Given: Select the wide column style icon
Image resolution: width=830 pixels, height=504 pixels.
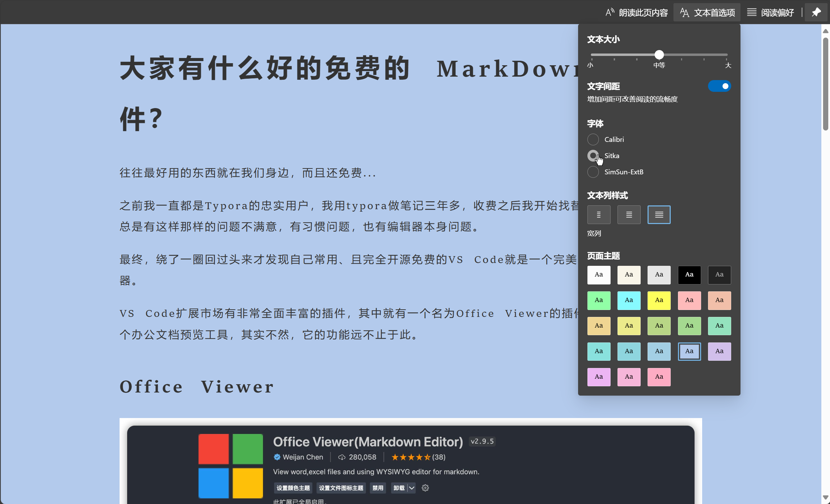Looking at the screenshot, I should coord(659,215).
